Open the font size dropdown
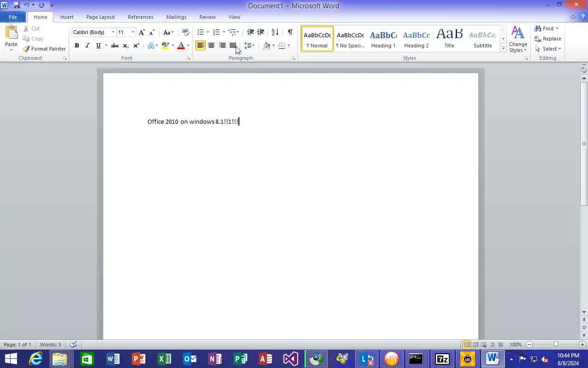Image resolution: width=588 pixels, height=368 pixels. pyautogui.click(x=133, y=32)
